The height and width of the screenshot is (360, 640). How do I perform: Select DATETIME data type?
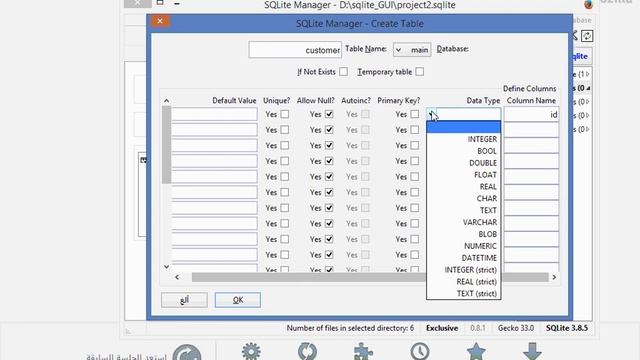(x=464, y=258)
